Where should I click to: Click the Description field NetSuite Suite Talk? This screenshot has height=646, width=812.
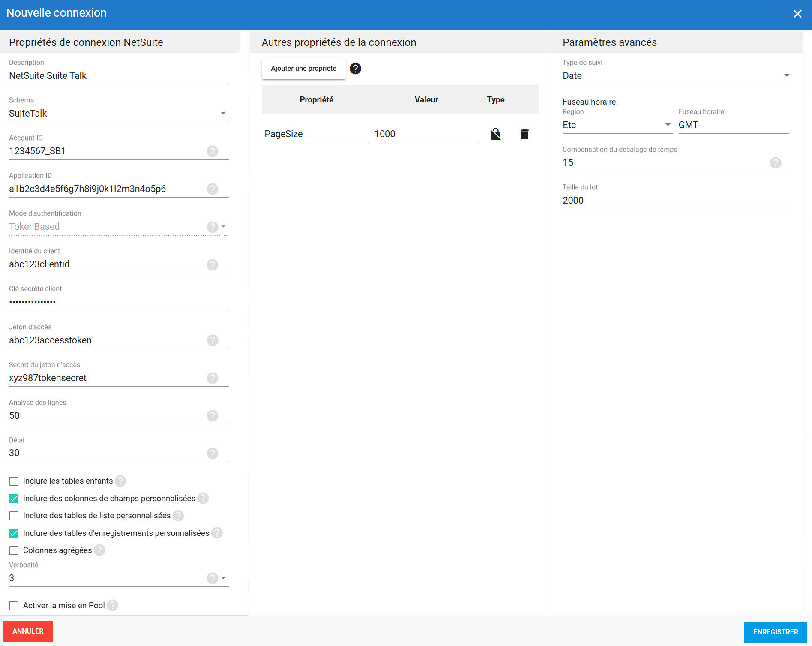point(119,76)
